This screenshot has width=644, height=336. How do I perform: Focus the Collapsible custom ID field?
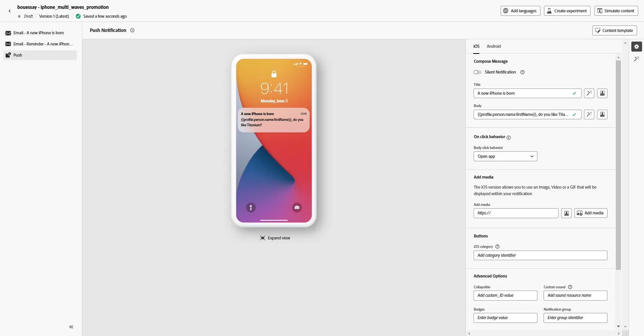[505, 296]
